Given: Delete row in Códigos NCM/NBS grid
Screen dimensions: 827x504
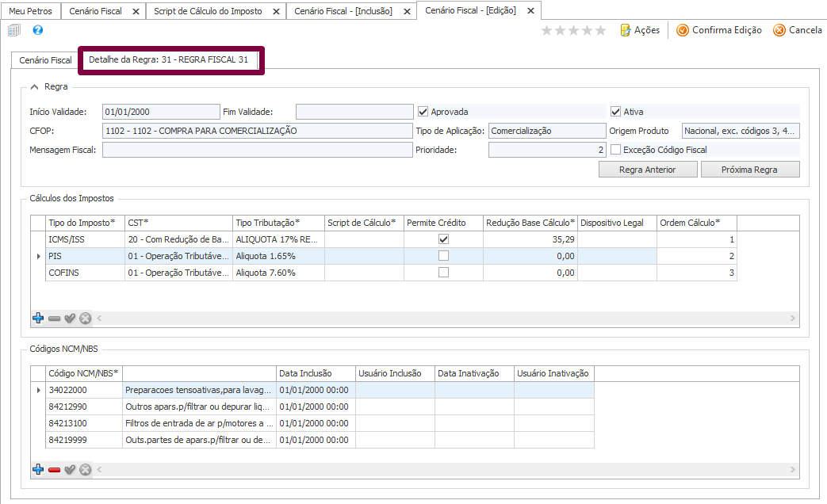Looking at the screenshot, I should point(54,470).
